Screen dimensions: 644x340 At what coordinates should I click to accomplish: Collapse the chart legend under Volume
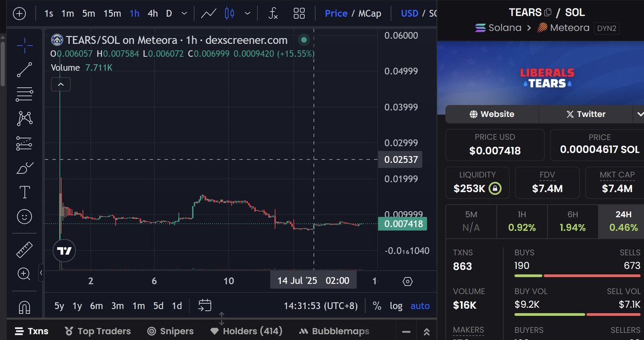pos(61,84)
